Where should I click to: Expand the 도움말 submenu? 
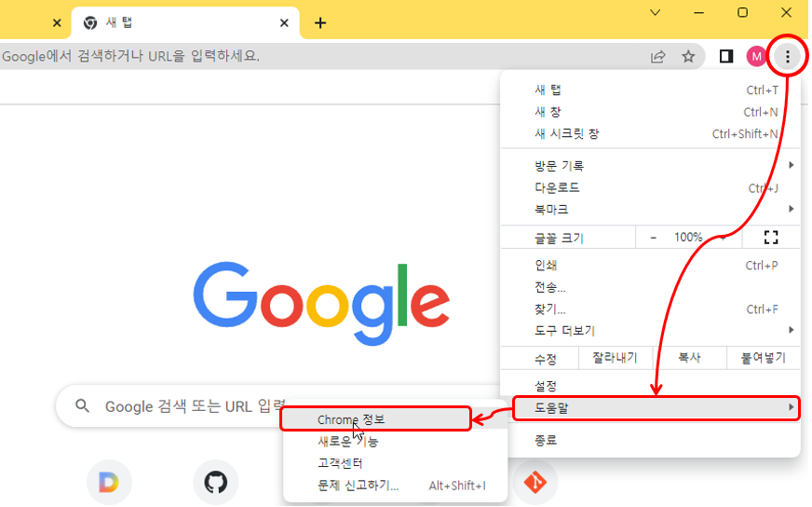click(656, 408)
